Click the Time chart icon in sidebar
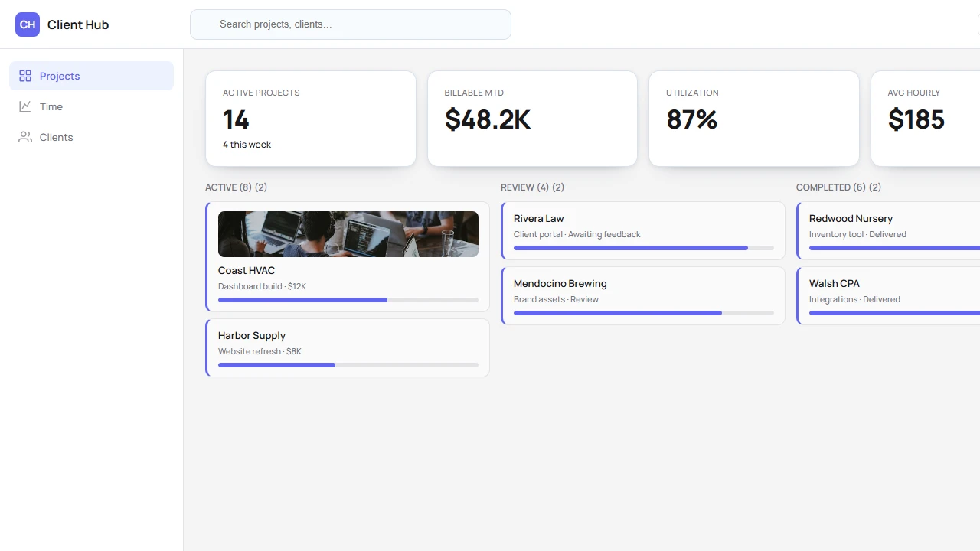This screenshot has width=980, height=551. pos(25,106)
